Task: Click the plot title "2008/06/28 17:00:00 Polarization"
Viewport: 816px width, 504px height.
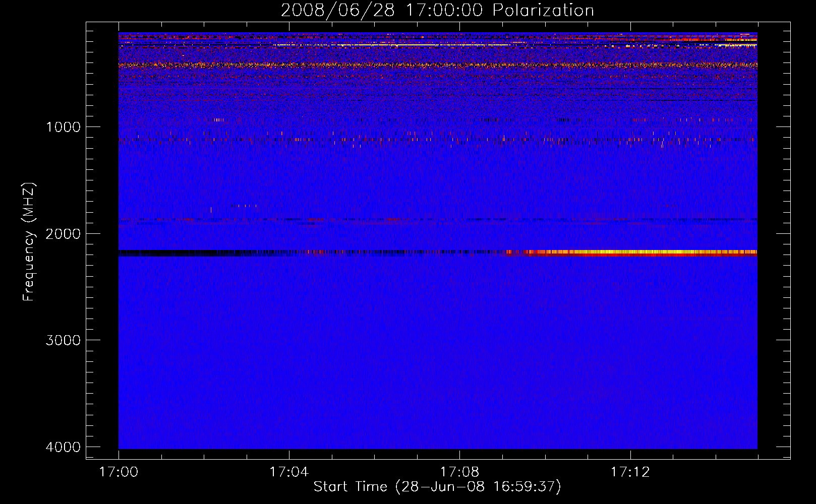Action: click(x=437, y=10)
